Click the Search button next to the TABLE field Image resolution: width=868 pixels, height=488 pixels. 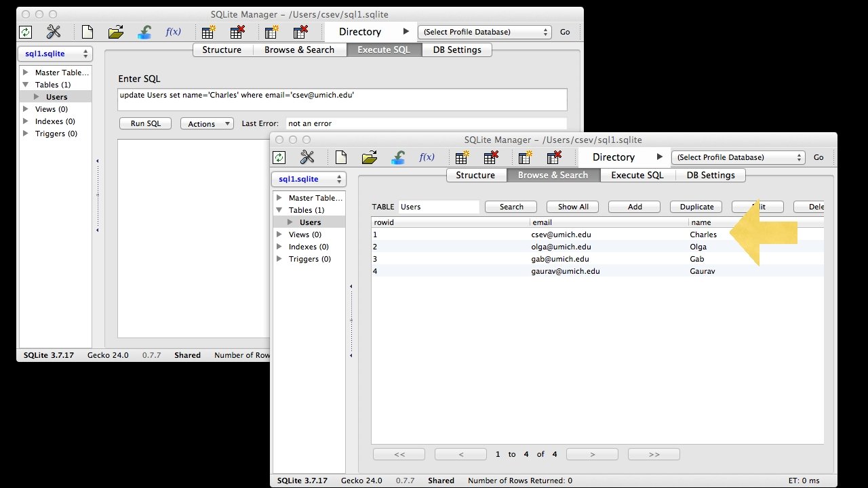click(x=511, y=207)
